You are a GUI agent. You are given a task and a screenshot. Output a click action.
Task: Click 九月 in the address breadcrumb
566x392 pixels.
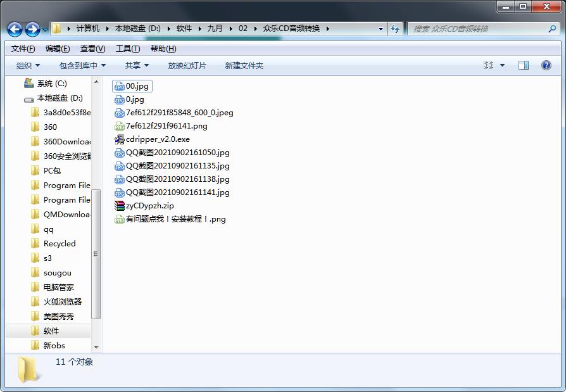coord(215,28)
